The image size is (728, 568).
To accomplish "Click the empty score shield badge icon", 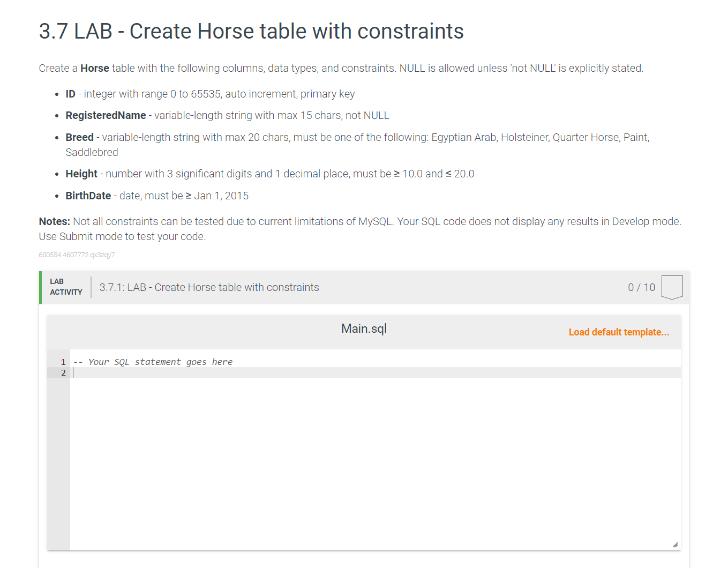I will point(673,287).
